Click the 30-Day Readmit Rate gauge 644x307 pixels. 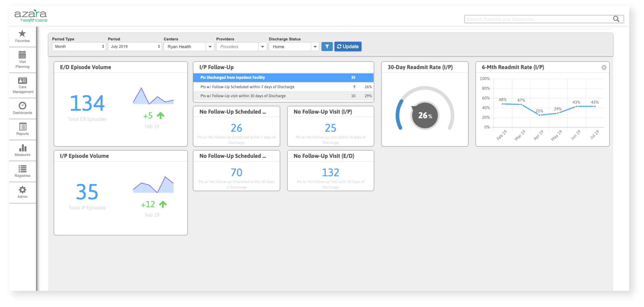coord(424,115)
